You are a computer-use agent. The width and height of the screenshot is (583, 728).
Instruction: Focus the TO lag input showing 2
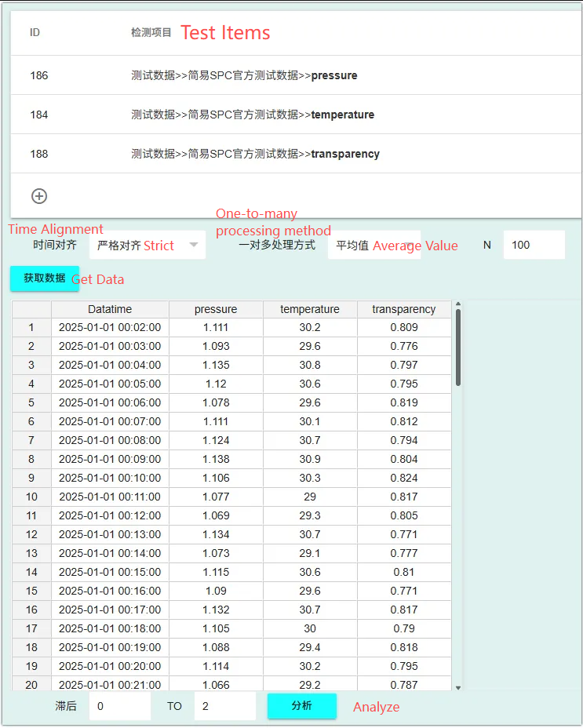(225, 706)
